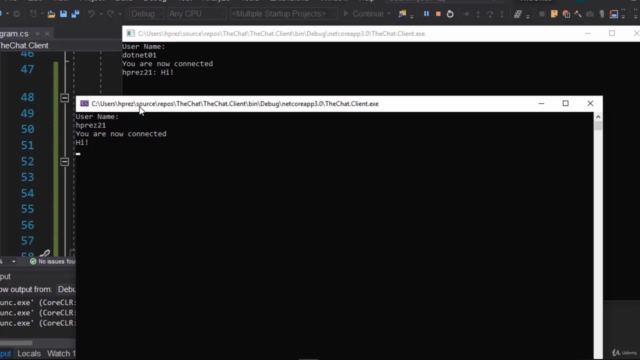640x360 pixels.
Task: Toggle a bookmark with the yellow bookmark icon
Action: [x=554, y=14]
